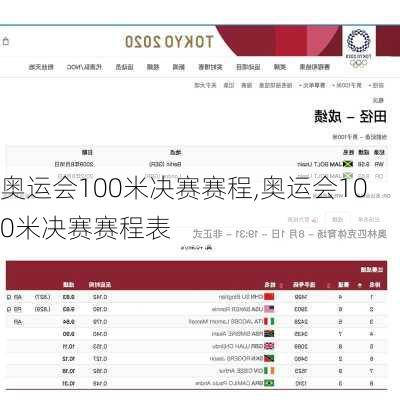Open the 实时博客 live blog navigation item
400x400 pixels.
point(210,67)
